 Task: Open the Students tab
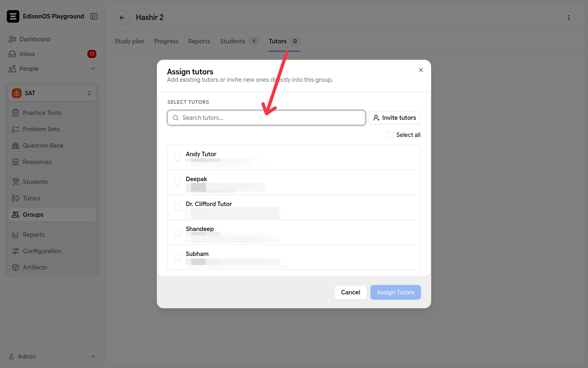point(239,41)
